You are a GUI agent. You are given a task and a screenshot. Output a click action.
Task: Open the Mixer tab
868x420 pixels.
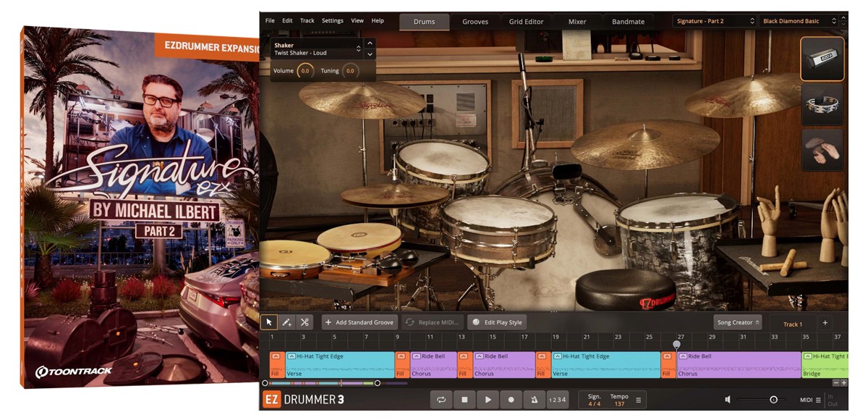tap(577, 22)
